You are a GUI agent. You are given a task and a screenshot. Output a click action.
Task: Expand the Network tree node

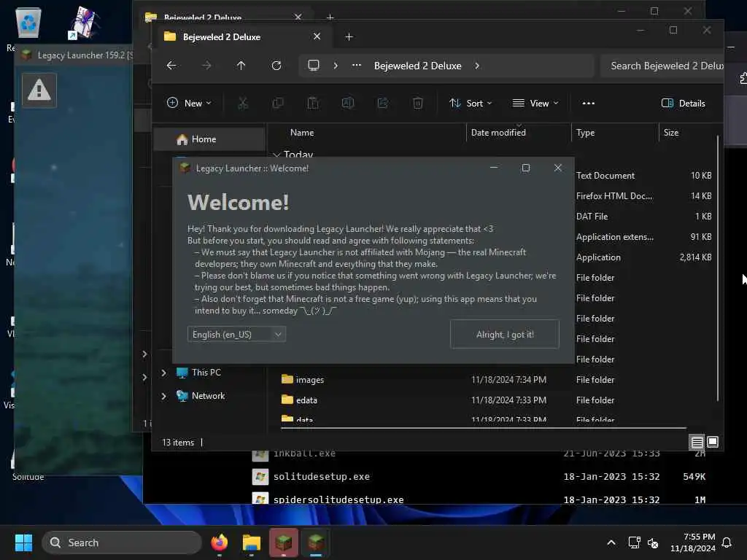164,396
